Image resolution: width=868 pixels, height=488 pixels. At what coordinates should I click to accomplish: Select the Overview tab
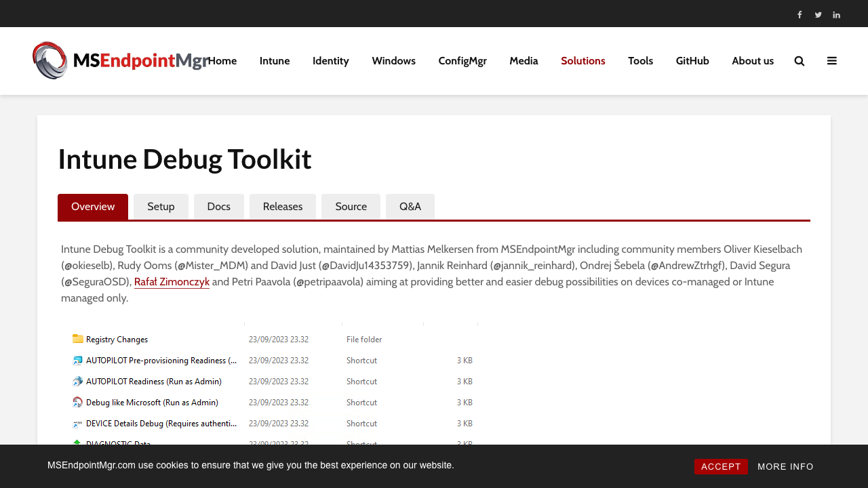(93, 207)
